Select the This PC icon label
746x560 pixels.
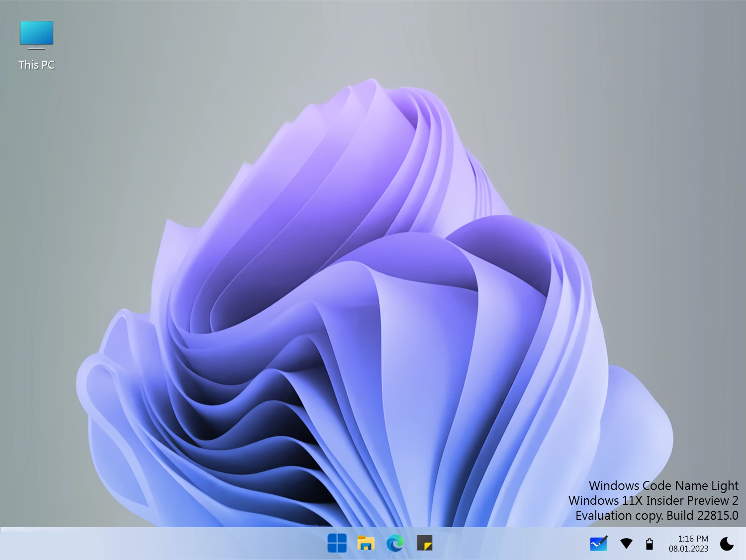(36, 65)
